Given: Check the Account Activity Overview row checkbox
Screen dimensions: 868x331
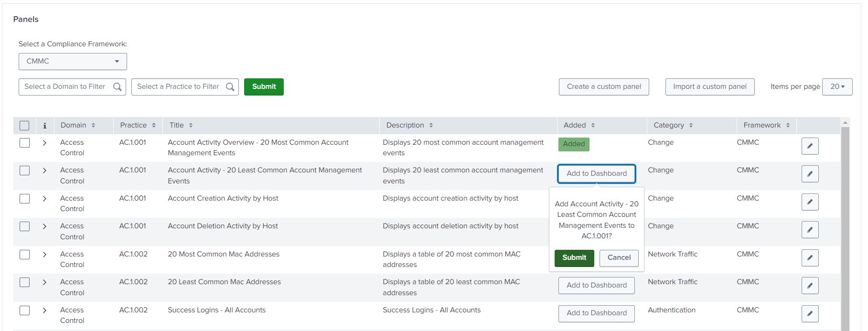Looking at the screenshot, I should (24, 143).
